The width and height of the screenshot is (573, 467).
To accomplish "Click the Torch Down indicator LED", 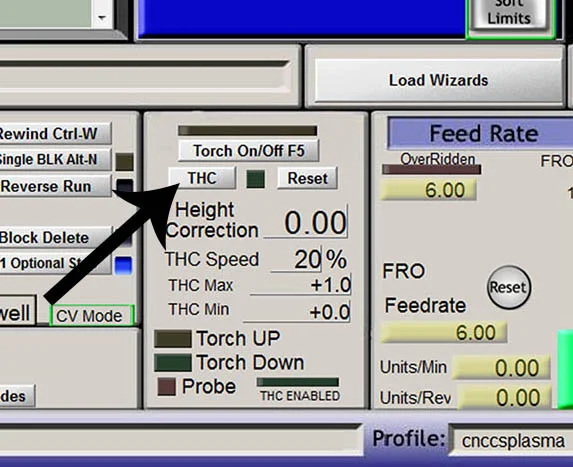I will pos(173,363).
